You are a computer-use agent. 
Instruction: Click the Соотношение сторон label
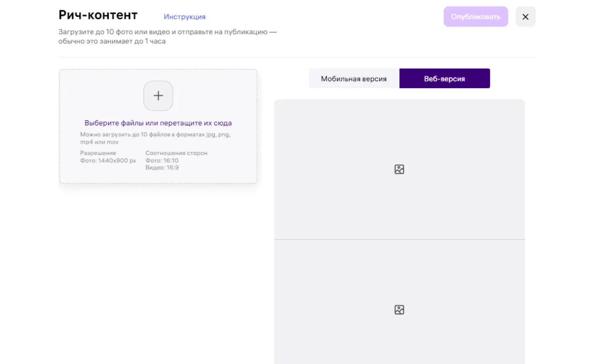tap(176, 153)
